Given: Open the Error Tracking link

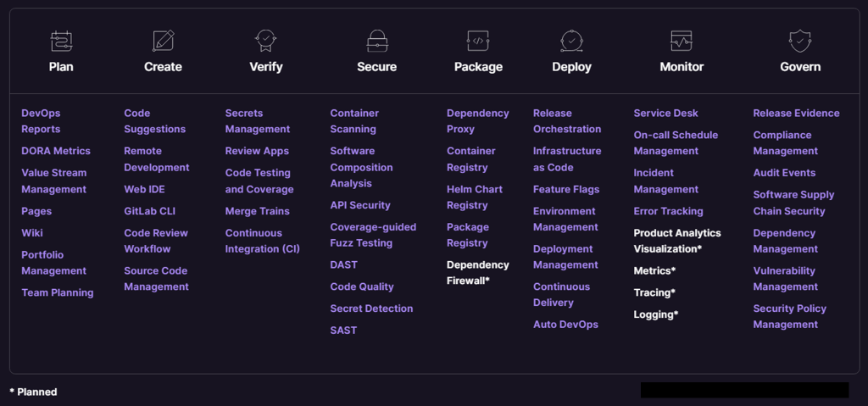Looking at the screenshot, I should (x=668, y=211).
